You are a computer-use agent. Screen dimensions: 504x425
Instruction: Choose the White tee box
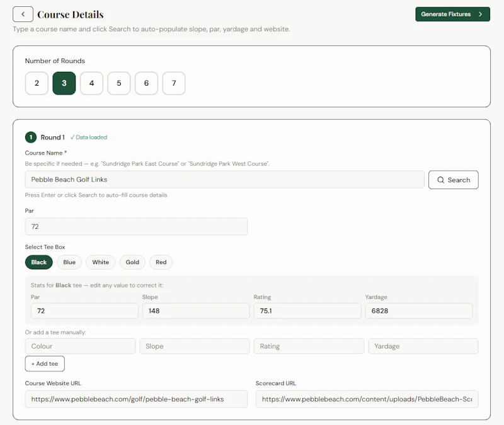(101, 262)
